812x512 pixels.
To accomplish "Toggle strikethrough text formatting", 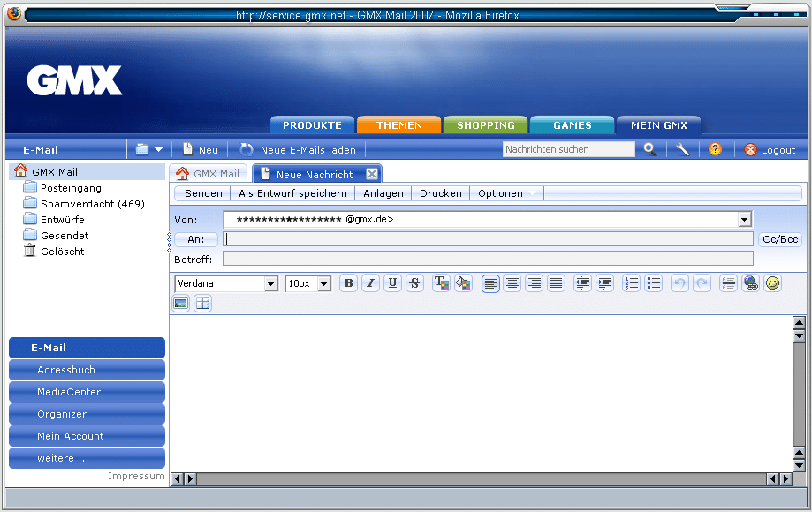I will click(414, 283).
